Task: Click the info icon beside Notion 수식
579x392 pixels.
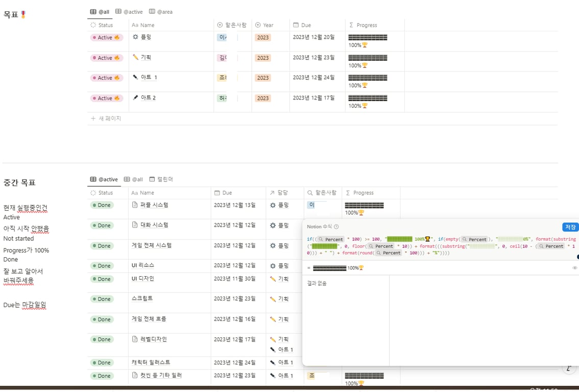Action: point(336,226)
